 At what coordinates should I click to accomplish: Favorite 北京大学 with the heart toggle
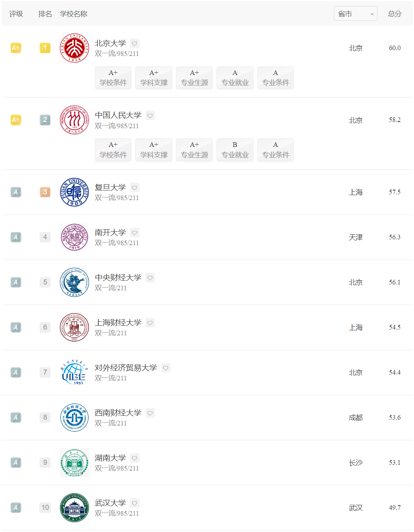tap(135, 44)
